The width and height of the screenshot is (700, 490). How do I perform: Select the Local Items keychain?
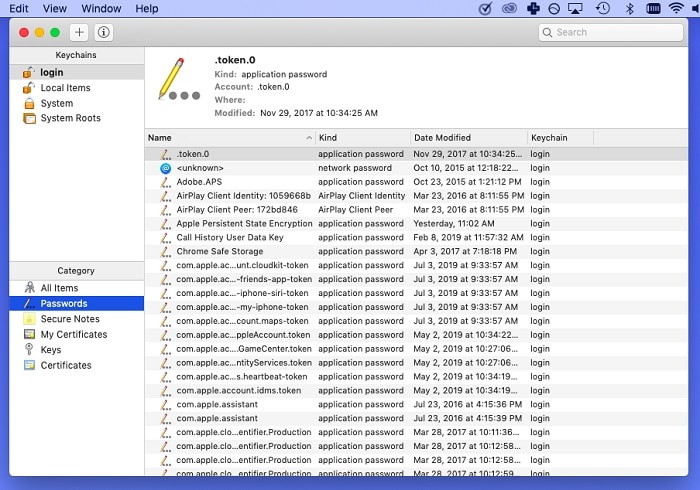[77, 87]
